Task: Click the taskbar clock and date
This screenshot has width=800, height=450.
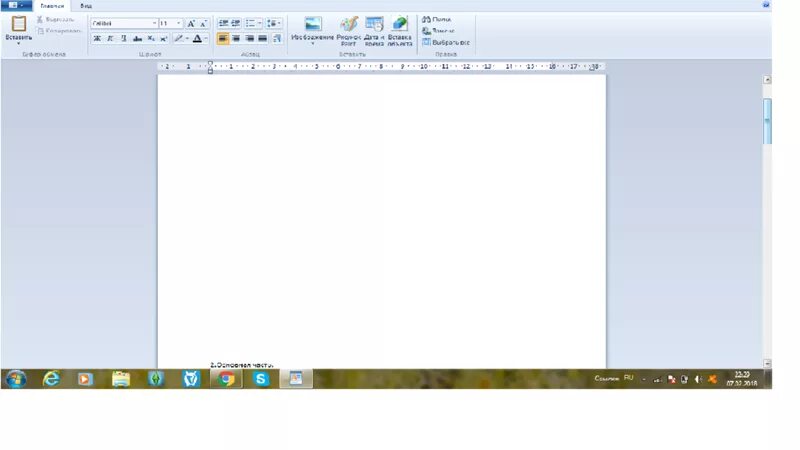Action: click(x=742, y=379)
